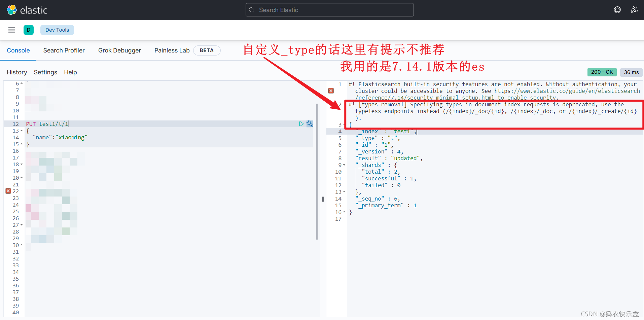Click the red error marker at line 22
644x320 pixels.
8,191
